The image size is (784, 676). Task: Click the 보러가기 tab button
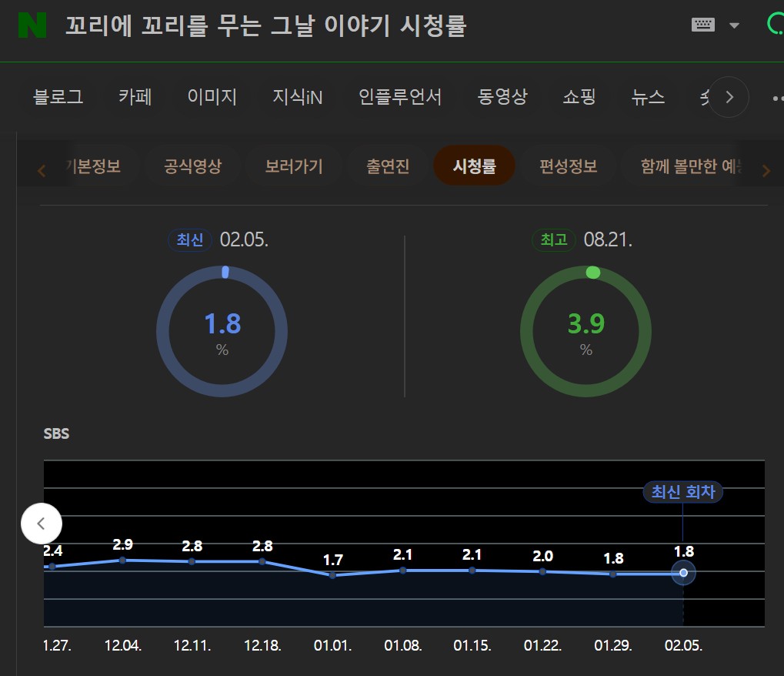[294, 166]
